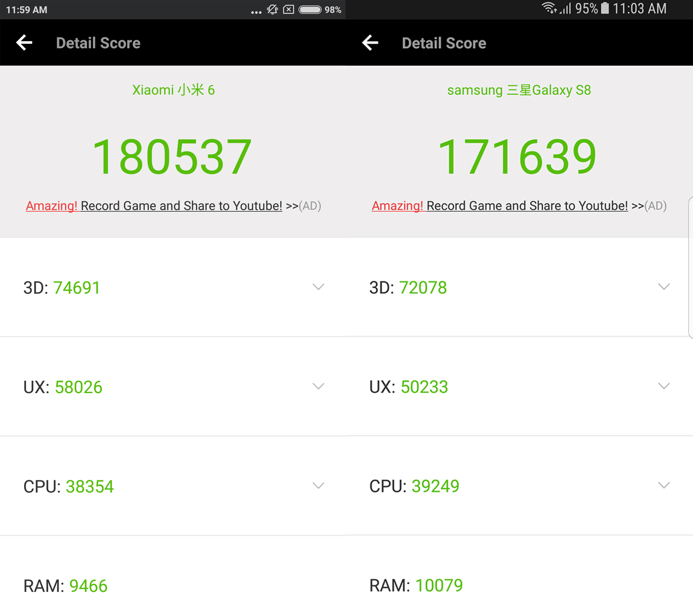Tap the three dots in Xiaomi status bar
Image resolution: width=693 pixels, height=616 pixels.
(257, 12)
